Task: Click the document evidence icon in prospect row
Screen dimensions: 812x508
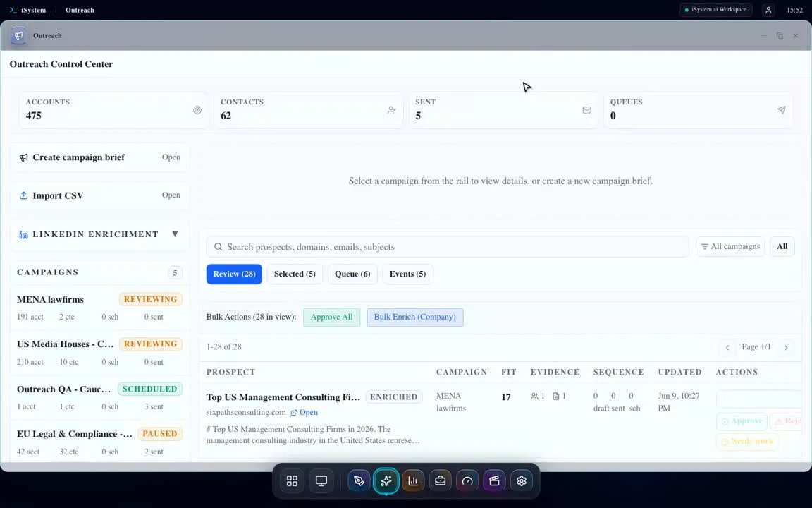Action: click(x=555, y=396)
